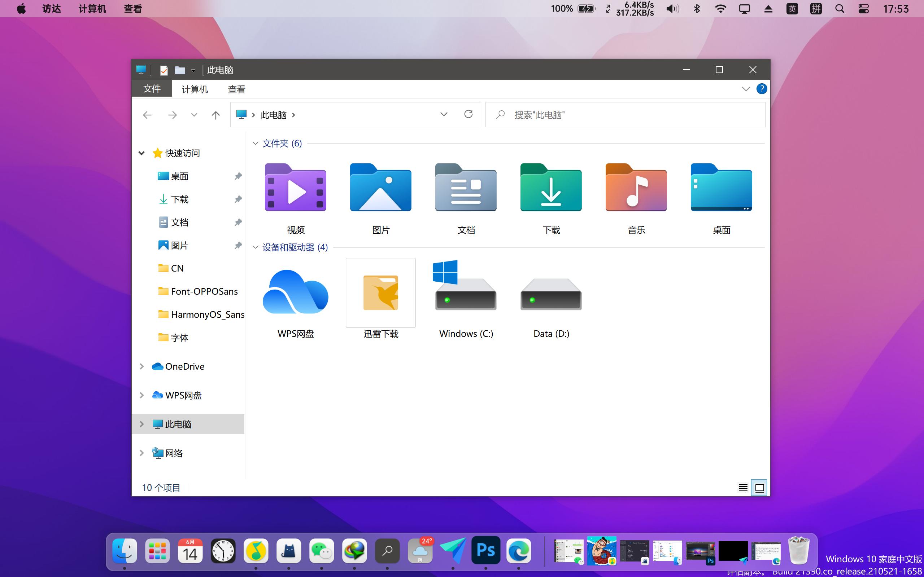Click the back navigation arrow

pyautogui.click(x=147, y=114)
